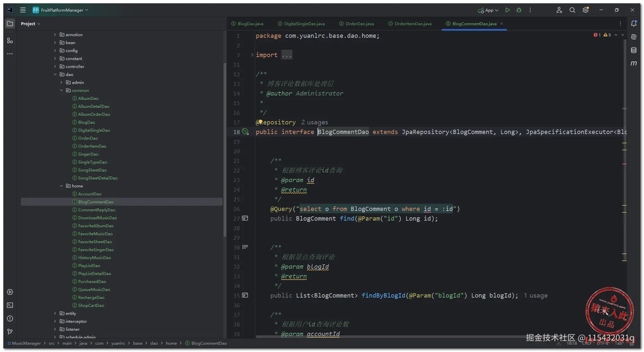Open the Maven tool window
644x352 pixels.
click(634, 63)
